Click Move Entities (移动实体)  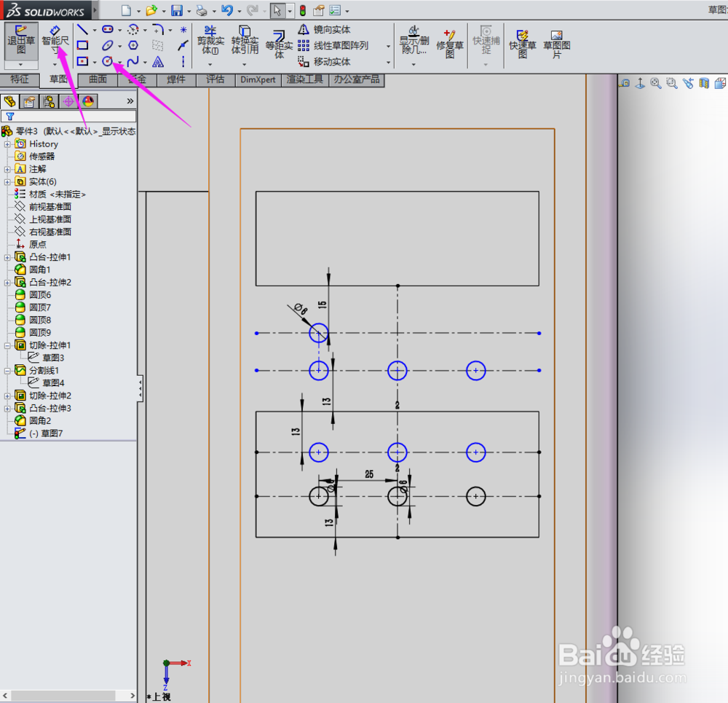coord(324,61)
